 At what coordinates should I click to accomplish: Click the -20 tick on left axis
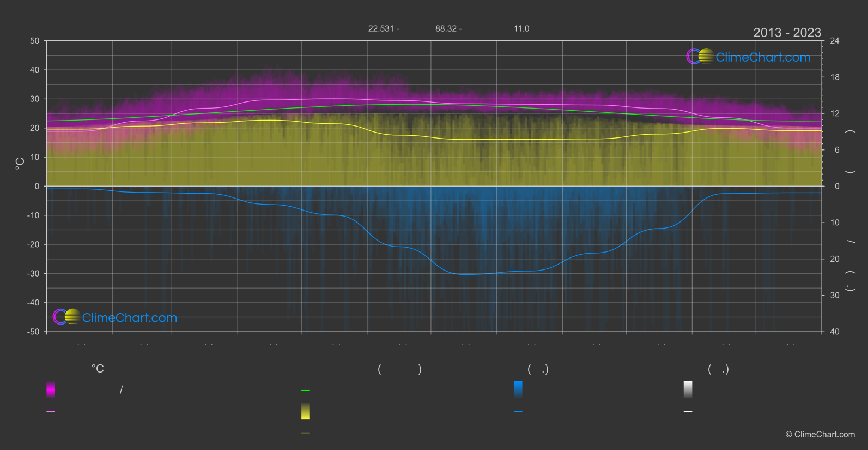pyautogui.click(x=34, y=244)
